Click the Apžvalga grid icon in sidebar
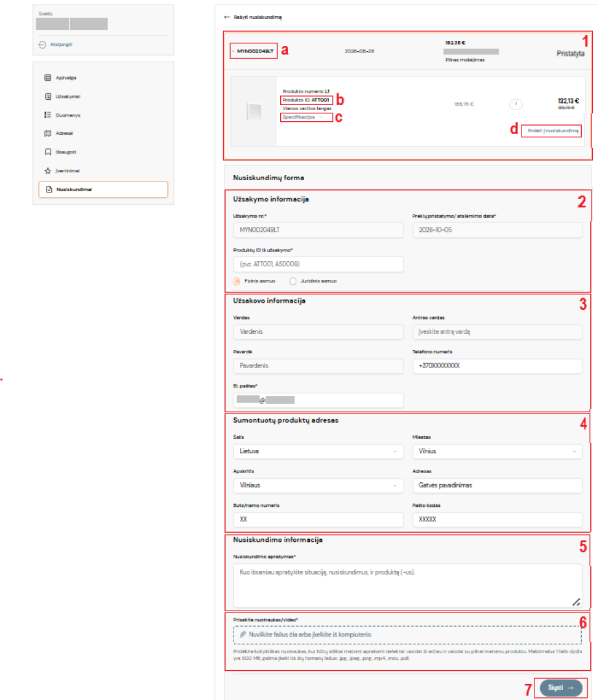Image resolution: width=598 pixels, height=700 pixels. click(x=48, y=78)
